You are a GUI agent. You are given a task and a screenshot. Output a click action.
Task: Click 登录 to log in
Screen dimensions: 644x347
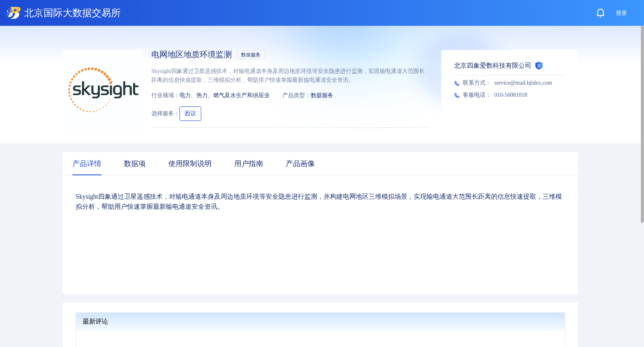[621, 13]
